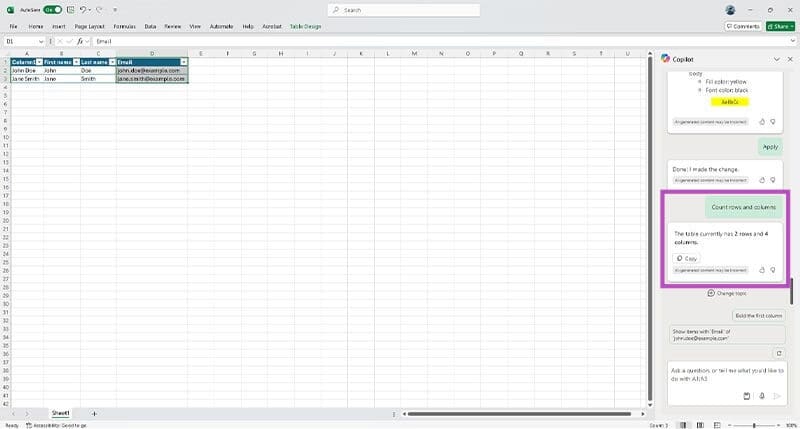
Task: Click the zoom slider in status bar
Action: [x=753, y=425]
